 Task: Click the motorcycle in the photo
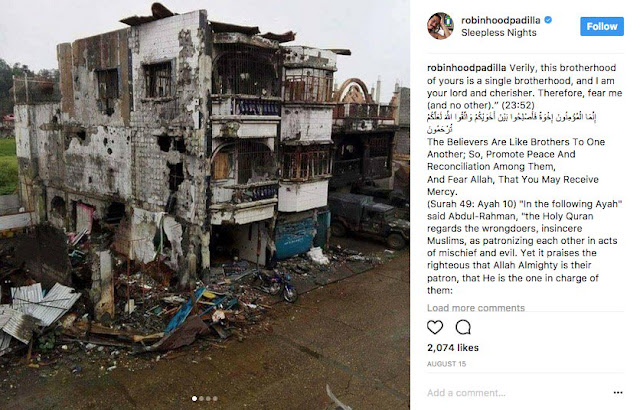(x=277, y=285)
